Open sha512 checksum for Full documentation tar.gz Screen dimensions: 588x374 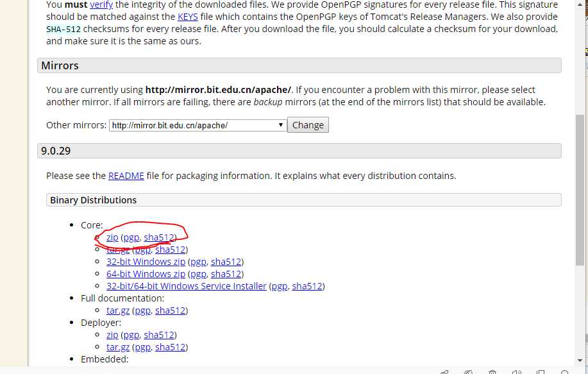171,310
